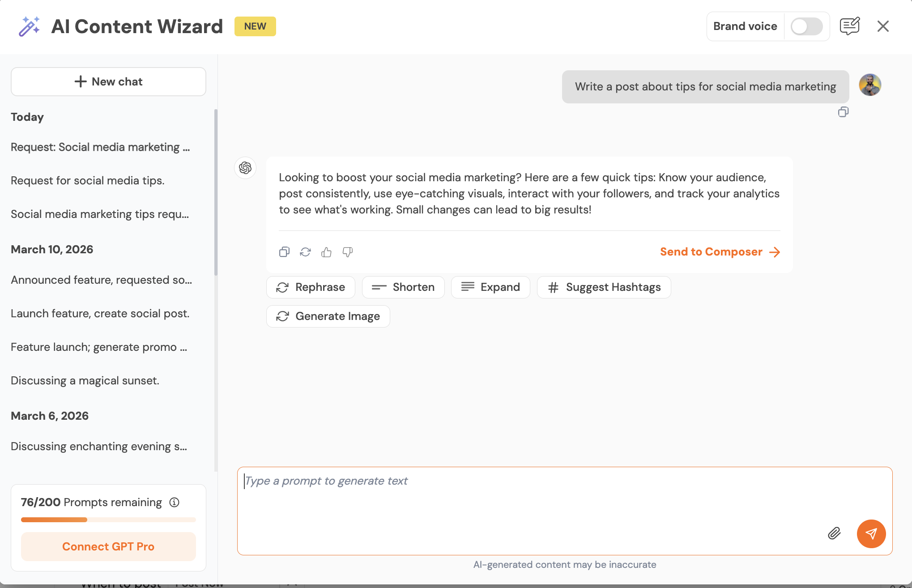Open 'Request for social media tips.' chat
This screenshot has height=588, width=912.
click(88, 180)
